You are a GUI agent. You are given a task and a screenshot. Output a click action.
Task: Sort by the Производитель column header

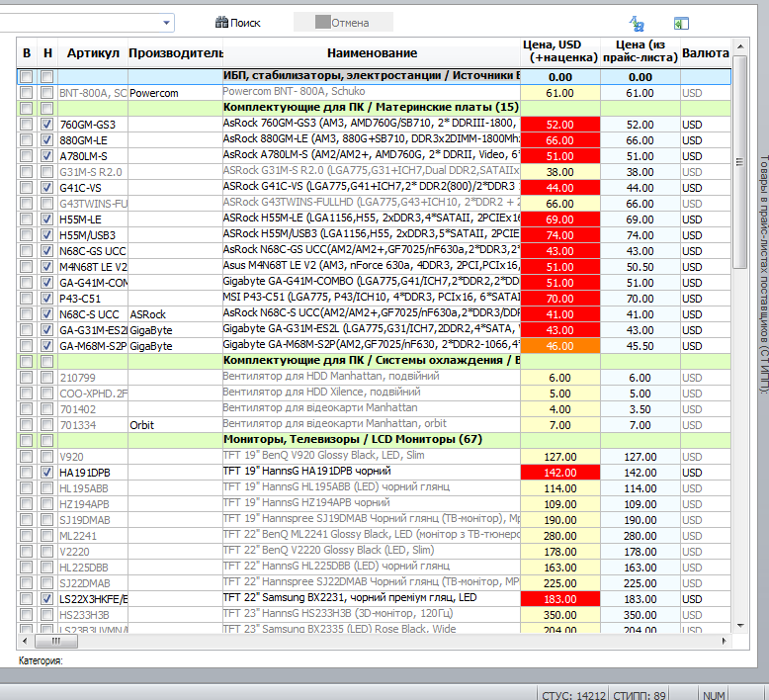pyautogui.click(x=176, y=53)
